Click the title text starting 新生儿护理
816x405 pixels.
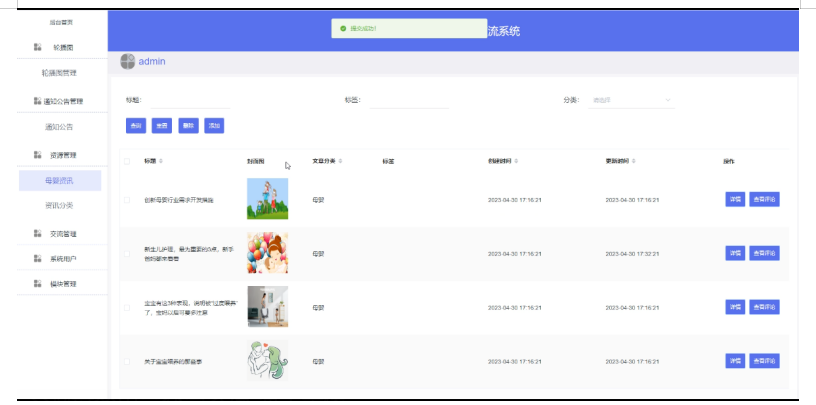189,254
